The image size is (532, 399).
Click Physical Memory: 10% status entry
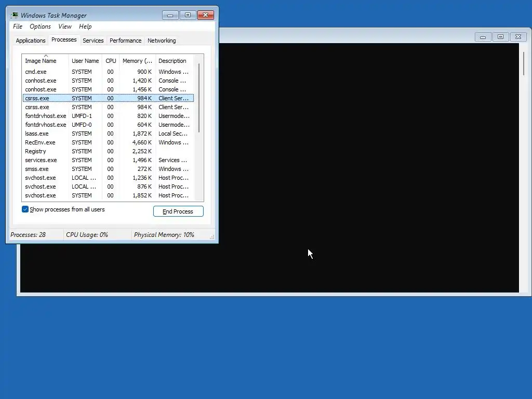point(164,235)
